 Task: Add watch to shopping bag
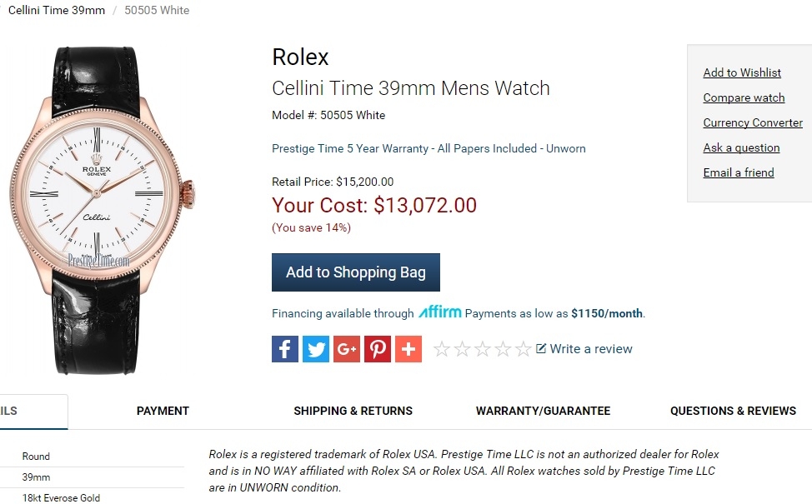pos(356,272)
